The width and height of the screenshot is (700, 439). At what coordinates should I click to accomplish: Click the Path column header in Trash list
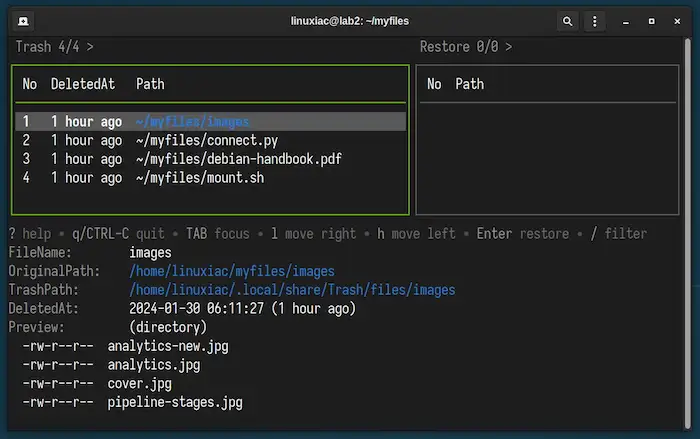(150, 84)
